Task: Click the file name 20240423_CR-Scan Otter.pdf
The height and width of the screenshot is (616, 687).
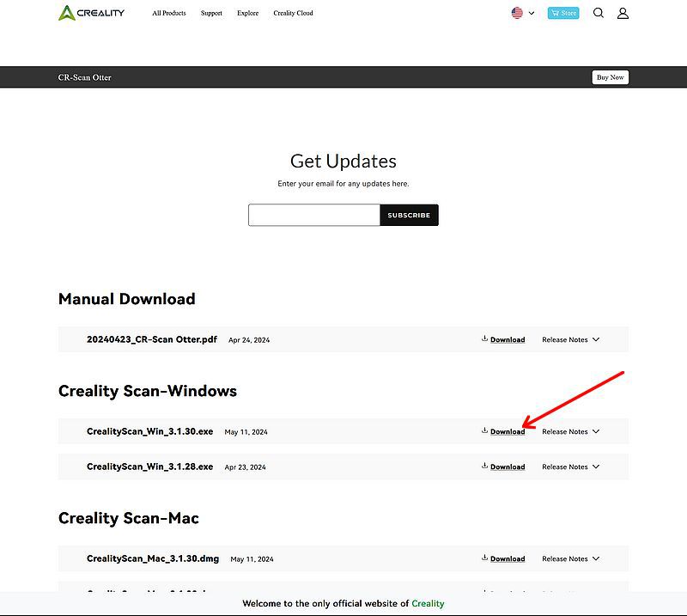Action: tap(152, 339)
